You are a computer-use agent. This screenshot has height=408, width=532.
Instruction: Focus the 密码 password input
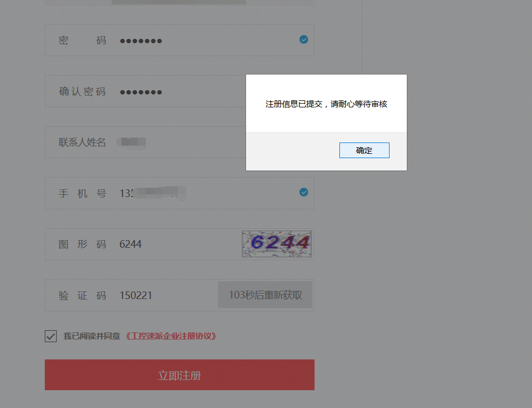tap(180, 40)
